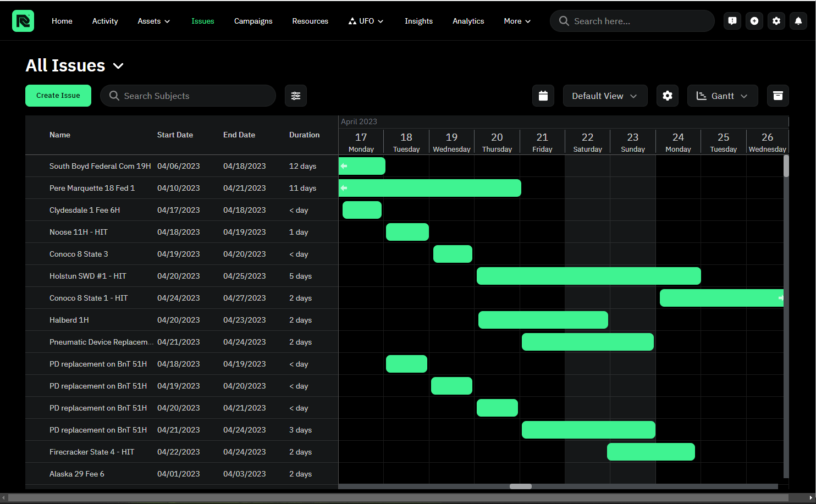Sort by the Name column header

tap(60, 135)
